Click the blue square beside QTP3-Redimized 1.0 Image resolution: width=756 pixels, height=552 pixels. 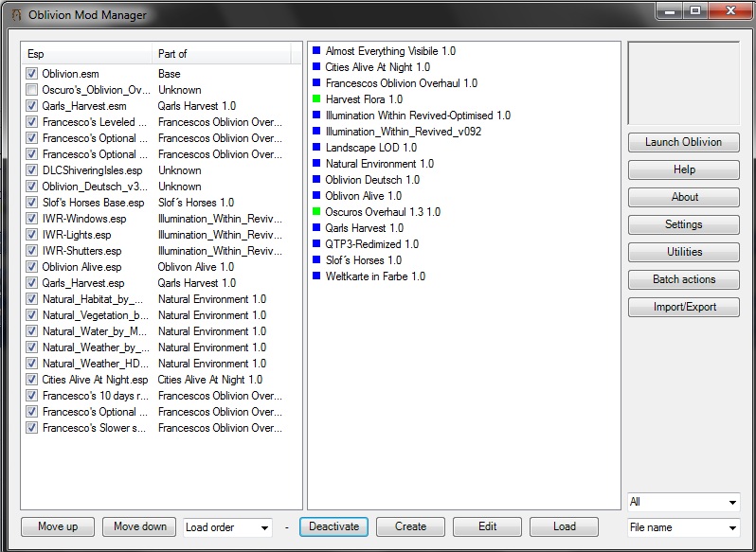[317, 244]
